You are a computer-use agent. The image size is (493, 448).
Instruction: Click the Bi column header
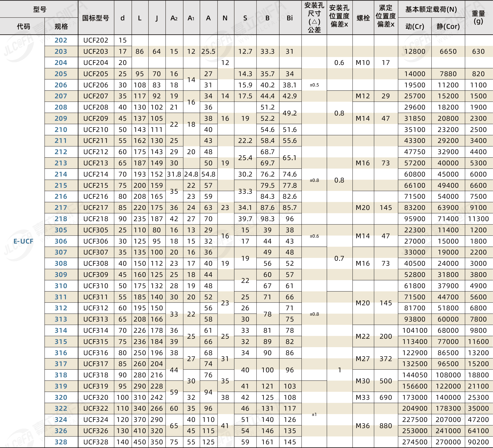[290, 18]
